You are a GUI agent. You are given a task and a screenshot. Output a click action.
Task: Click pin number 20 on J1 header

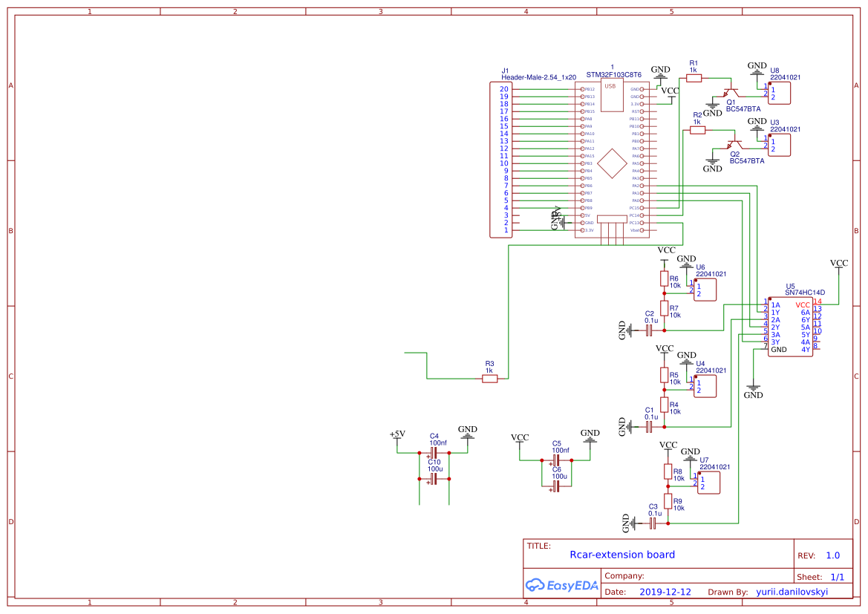[x=503, y=89]
